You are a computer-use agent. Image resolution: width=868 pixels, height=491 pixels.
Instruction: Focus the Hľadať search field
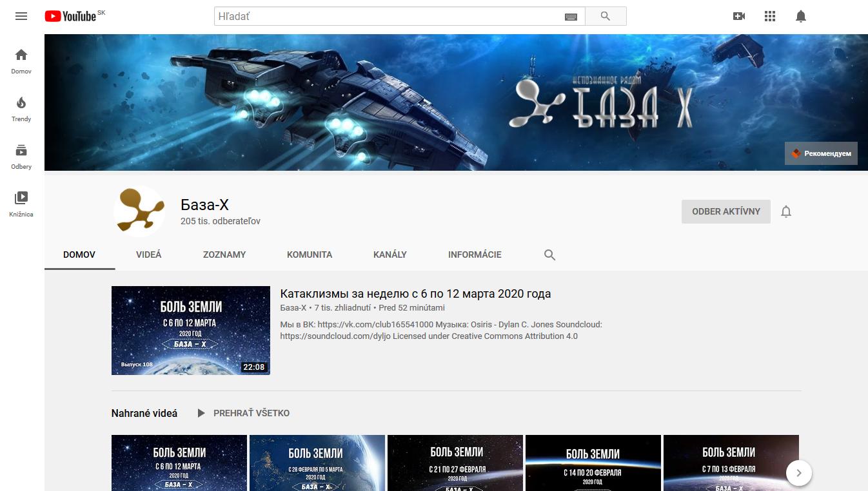388,16
